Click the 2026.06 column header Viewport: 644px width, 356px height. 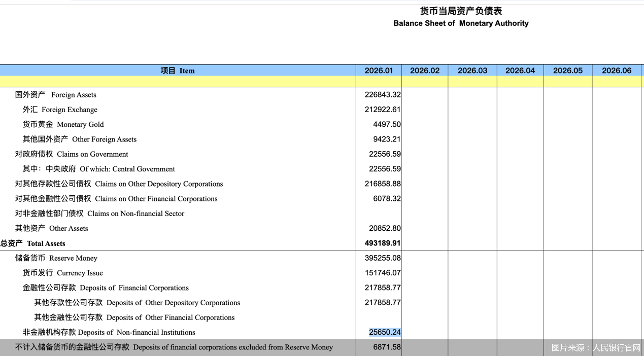pyautogui.click(x=617, y=70)
